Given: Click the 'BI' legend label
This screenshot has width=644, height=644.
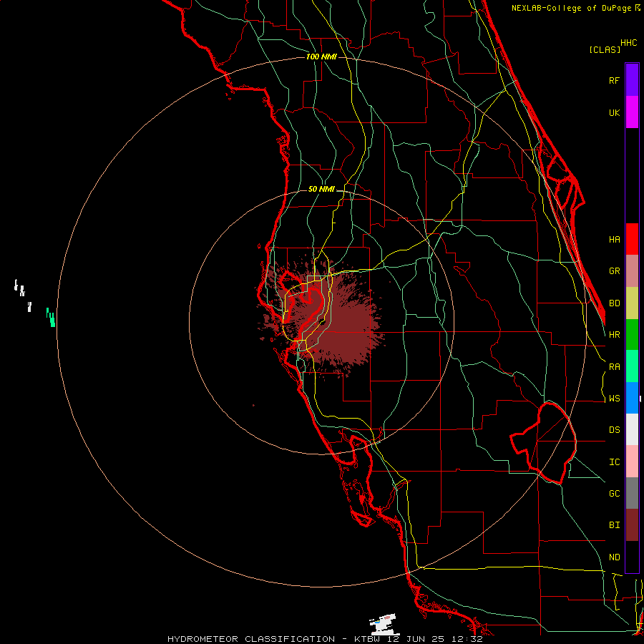Looking at the screenshot, I should pos(614,525).
